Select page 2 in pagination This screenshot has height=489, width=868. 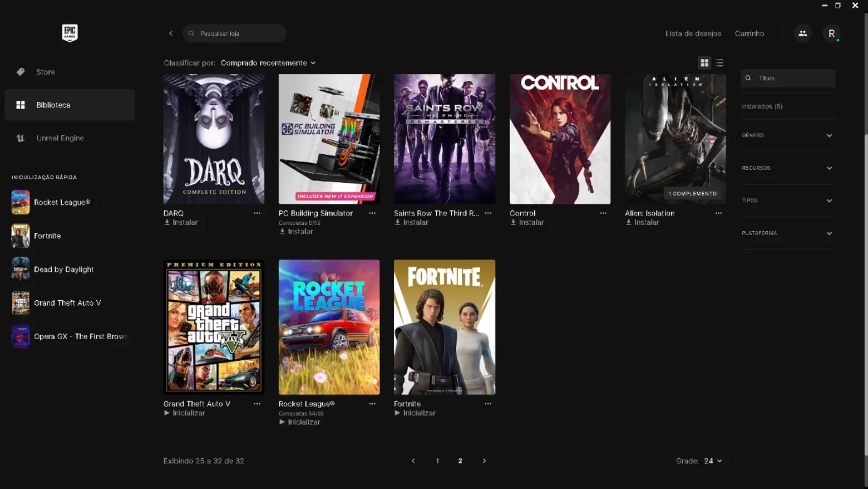[460, 461]
